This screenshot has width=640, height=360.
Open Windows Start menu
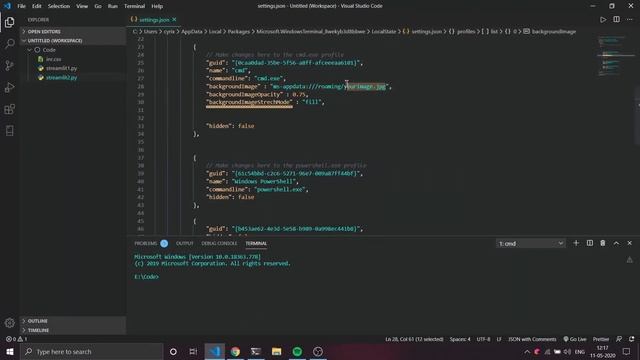tap(10, 351)
